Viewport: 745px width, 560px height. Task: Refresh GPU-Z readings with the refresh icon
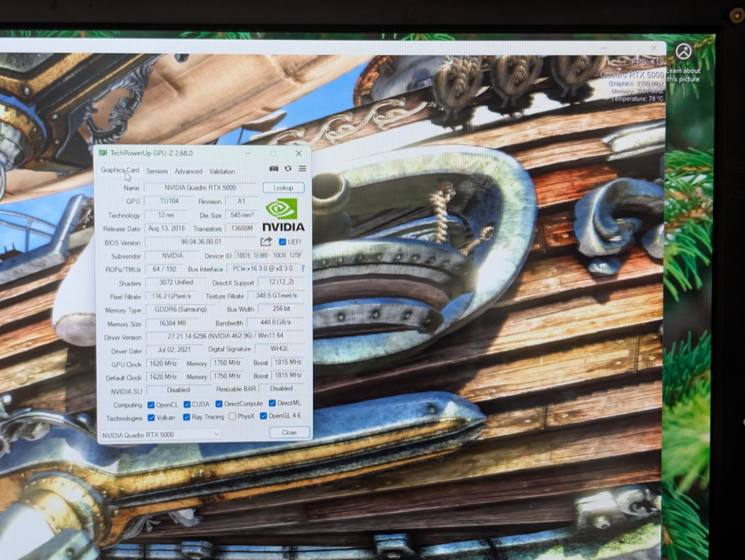click(288, 169)
